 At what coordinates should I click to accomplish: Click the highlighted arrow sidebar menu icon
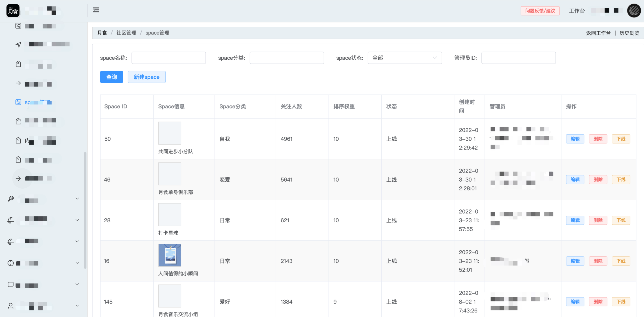[x=18, y=178]
